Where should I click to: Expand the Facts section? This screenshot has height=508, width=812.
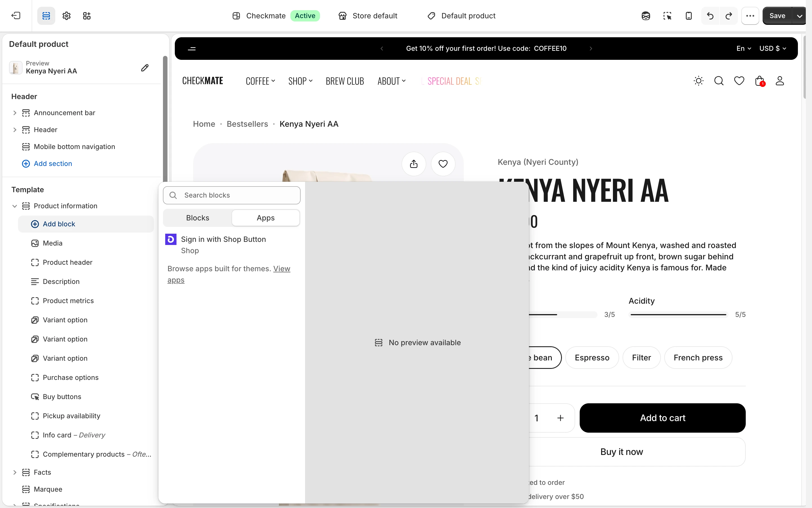point(14,472)
